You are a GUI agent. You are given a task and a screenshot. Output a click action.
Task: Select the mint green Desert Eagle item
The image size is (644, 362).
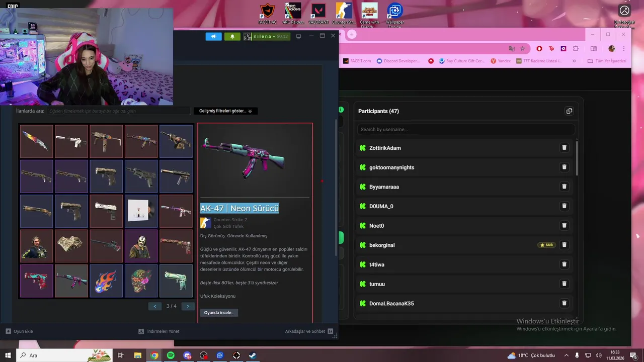tap(176, 281)
